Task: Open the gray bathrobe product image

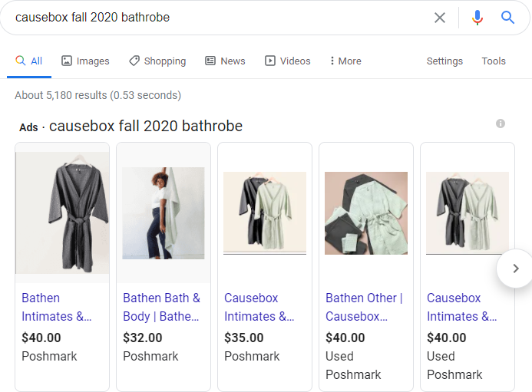Action: tap(62, 212)
